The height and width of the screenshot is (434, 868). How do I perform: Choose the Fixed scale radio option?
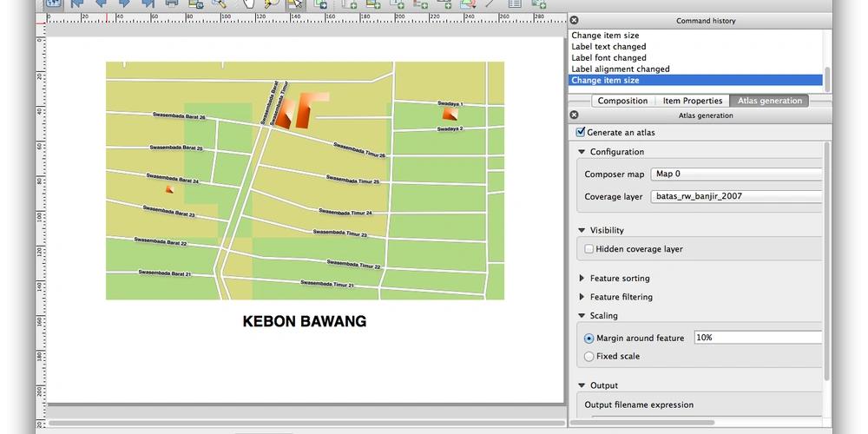pos(589,357)
